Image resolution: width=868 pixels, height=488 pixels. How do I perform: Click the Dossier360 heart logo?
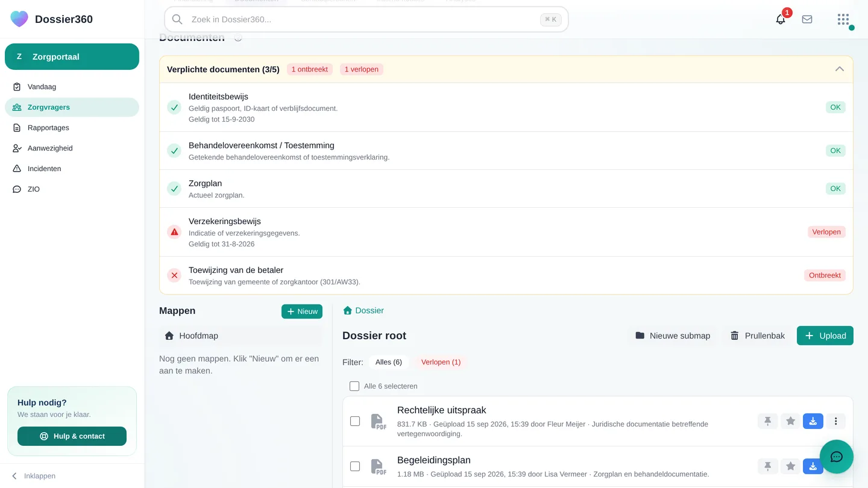tap(19, 19)
